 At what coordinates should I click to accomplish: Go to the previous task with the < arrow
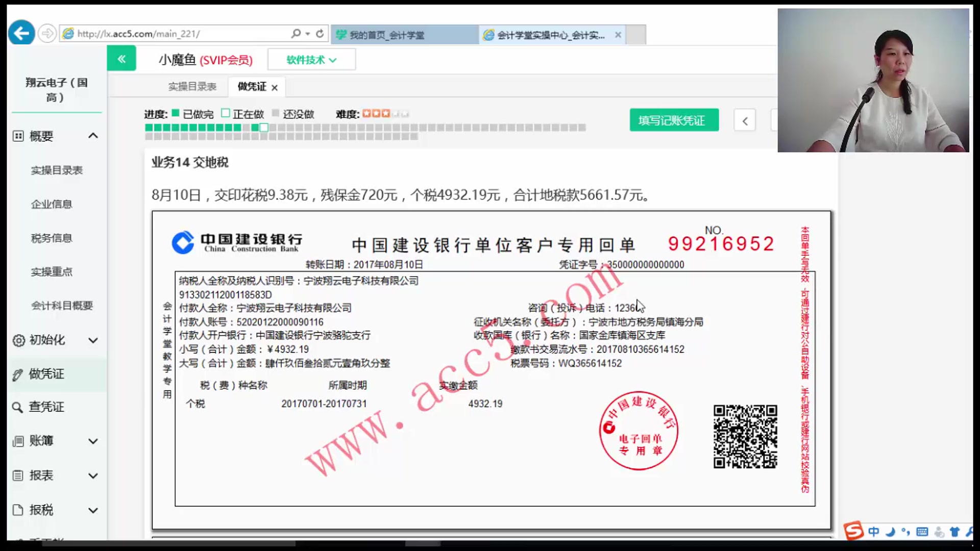[x=745, y=121]
